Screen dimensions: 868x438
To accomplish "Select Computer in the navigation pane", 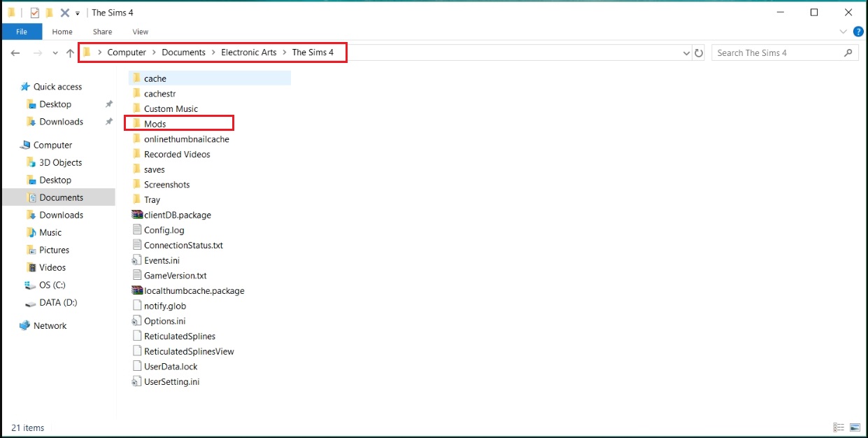I will (52, 145).
